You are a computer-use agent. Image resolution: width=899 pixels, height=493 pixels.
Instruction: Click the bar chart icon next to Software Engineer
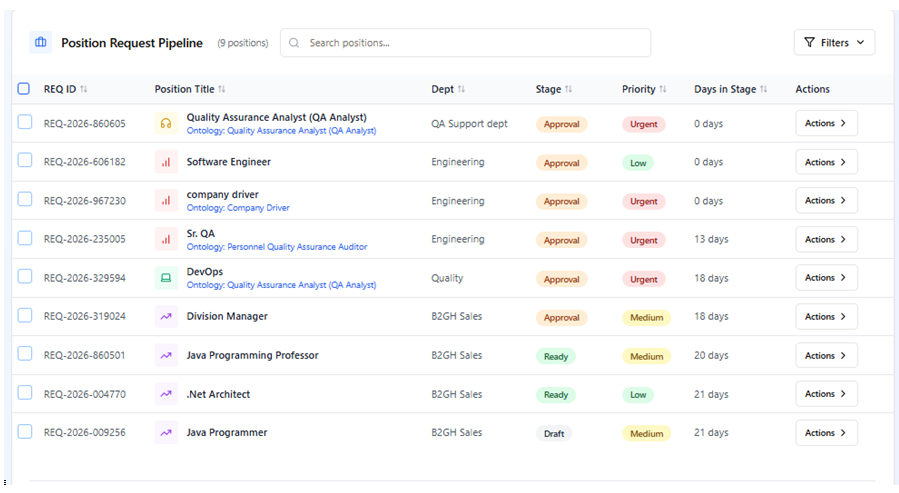(x=166, y=162)
